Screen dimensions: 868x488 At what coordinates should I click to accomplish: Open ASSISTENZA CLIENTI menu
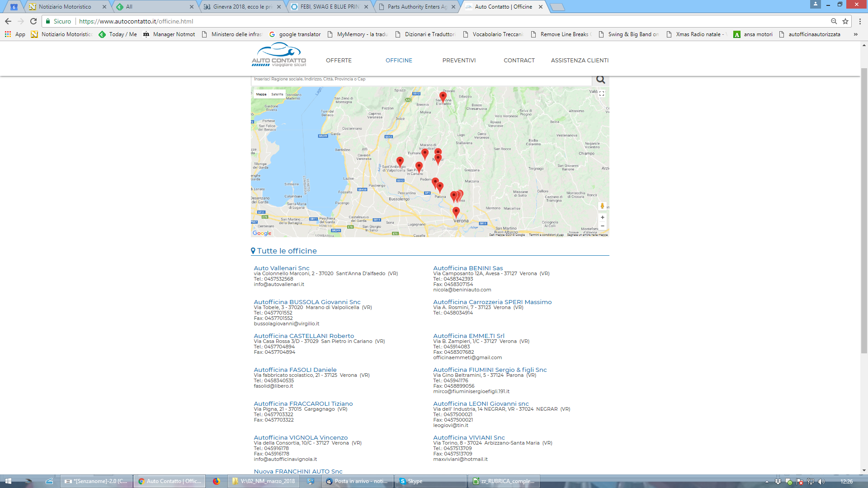[580, 61]
